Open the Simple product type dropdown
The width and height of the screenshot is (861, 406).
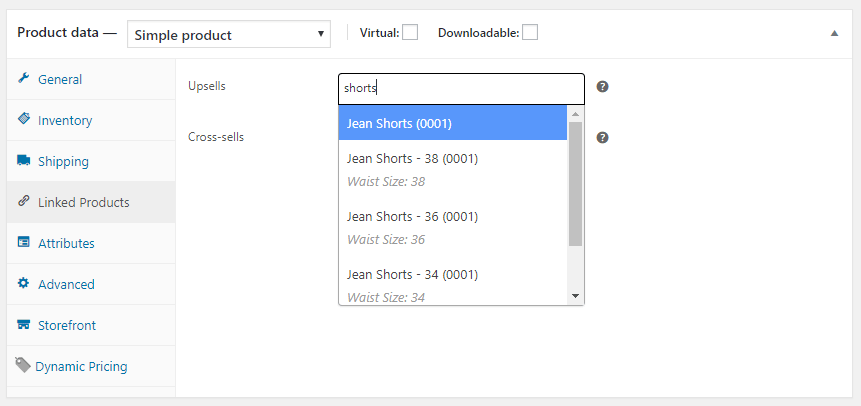point(229,35)
